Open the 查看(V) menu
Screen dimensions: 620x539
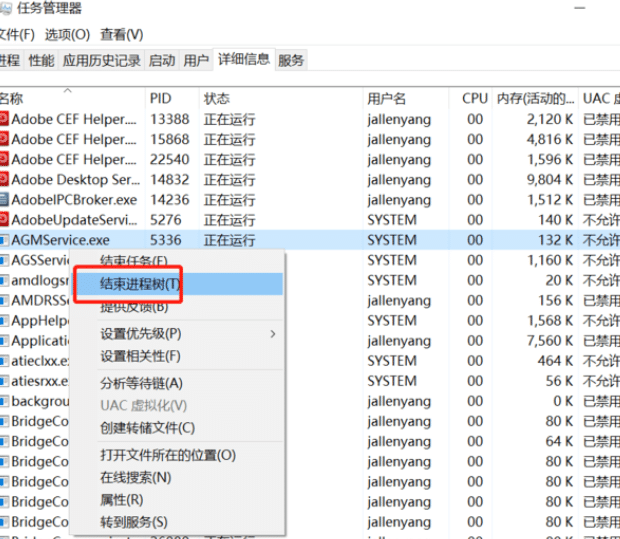(x=121, y=35)
